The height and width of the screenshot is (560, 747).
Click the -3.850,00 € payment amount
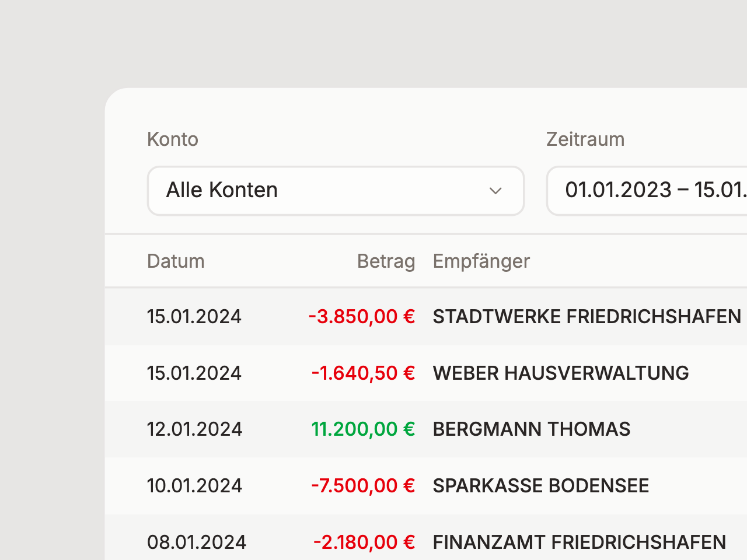click(361, 316)
